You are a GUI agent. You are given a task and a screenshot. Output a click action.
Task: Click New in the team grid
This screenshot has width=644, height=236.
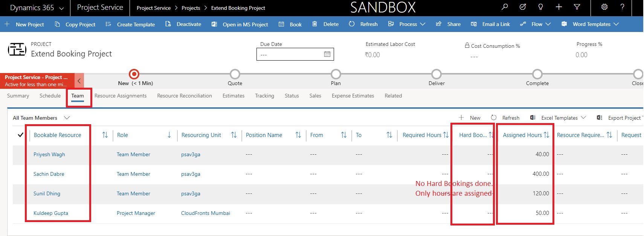tap(470, 118)
